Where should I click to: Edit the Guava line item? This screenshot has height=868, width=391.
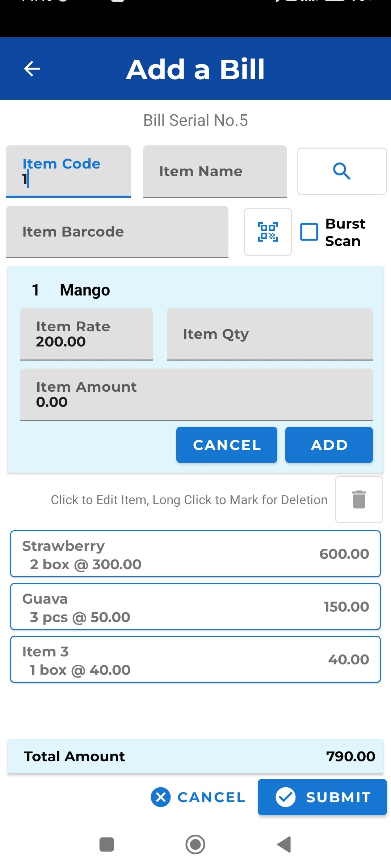coord(195,607)
